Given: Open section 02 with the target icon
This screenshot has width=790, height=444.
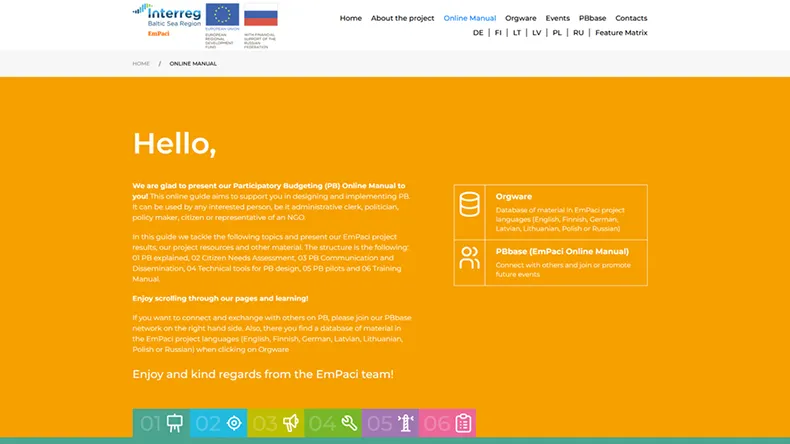Looking at the screenshot, I should 218,423.
